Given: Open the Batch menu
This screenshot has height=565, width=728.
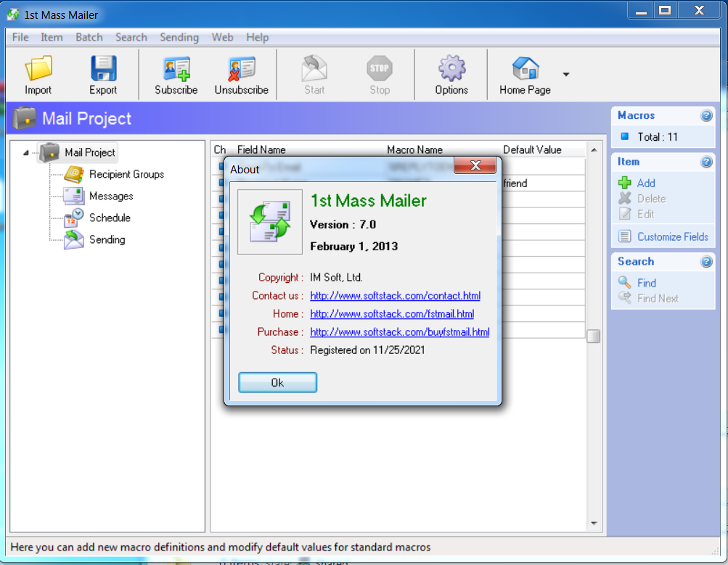Looking at the screenshot, I should click(x=89, y=37).
